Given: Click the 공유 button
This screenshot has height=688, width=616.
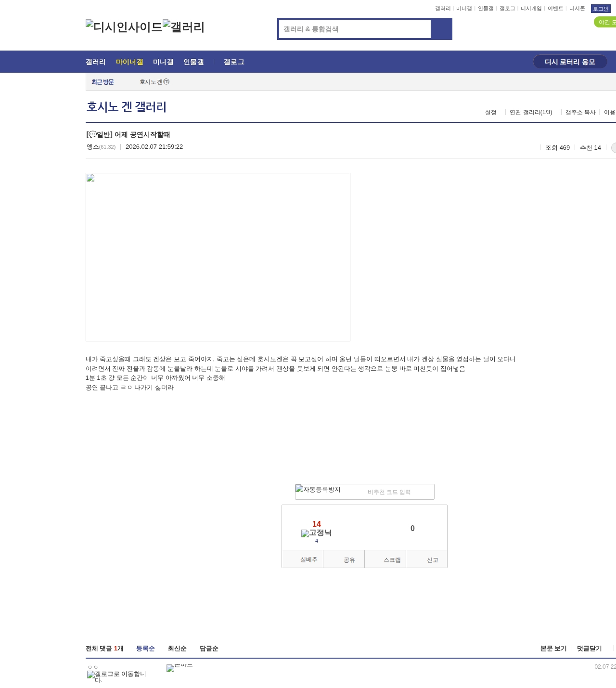Looking at the screenshot, I should click(x=344, y=559).
